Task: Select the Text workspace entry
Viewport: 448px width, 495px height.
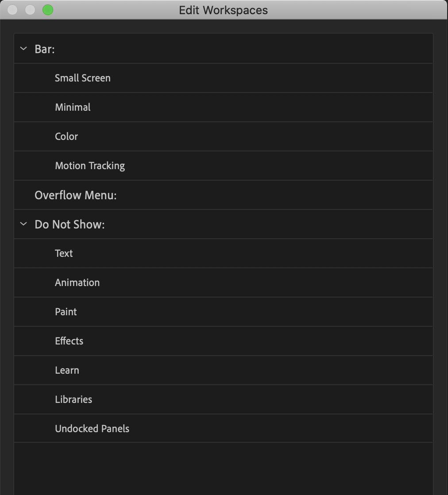Action: pos(64,253)
